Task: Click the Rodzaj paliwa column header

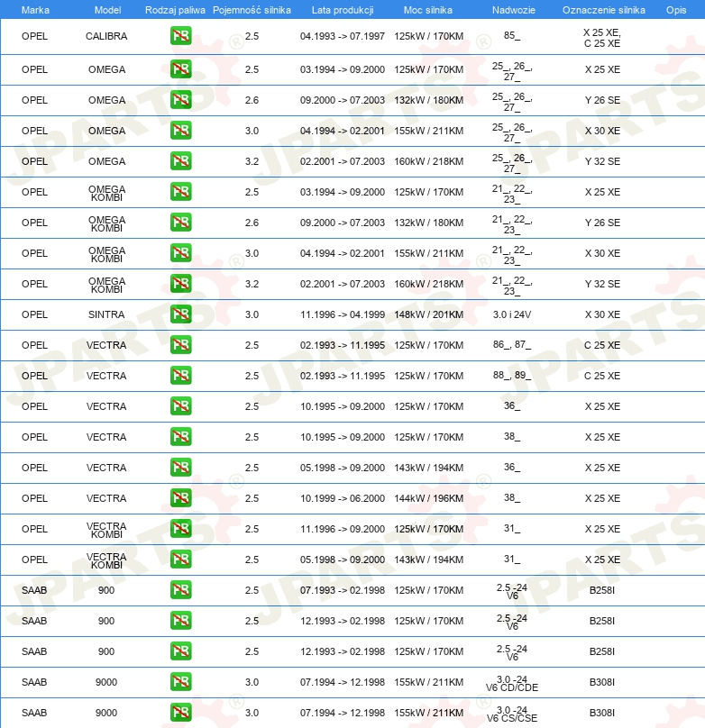Action: click(x=175, y=10)
